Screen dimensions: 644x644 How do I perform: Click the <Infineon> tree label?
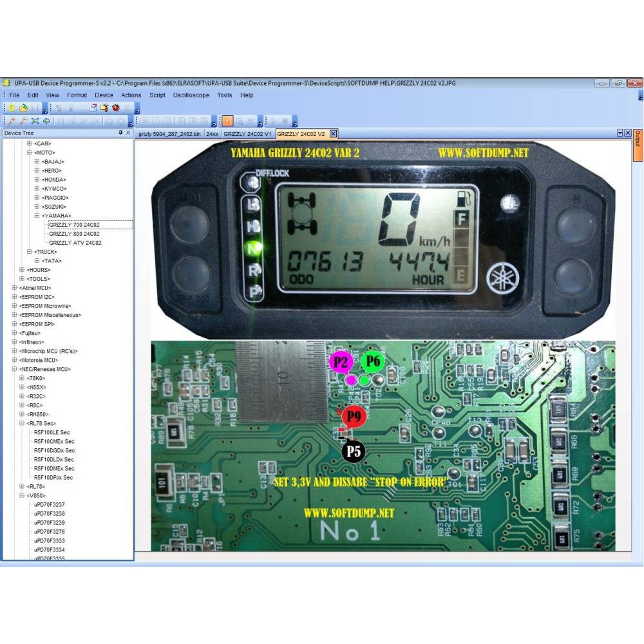pyautogui.click(x=32, y=342)
